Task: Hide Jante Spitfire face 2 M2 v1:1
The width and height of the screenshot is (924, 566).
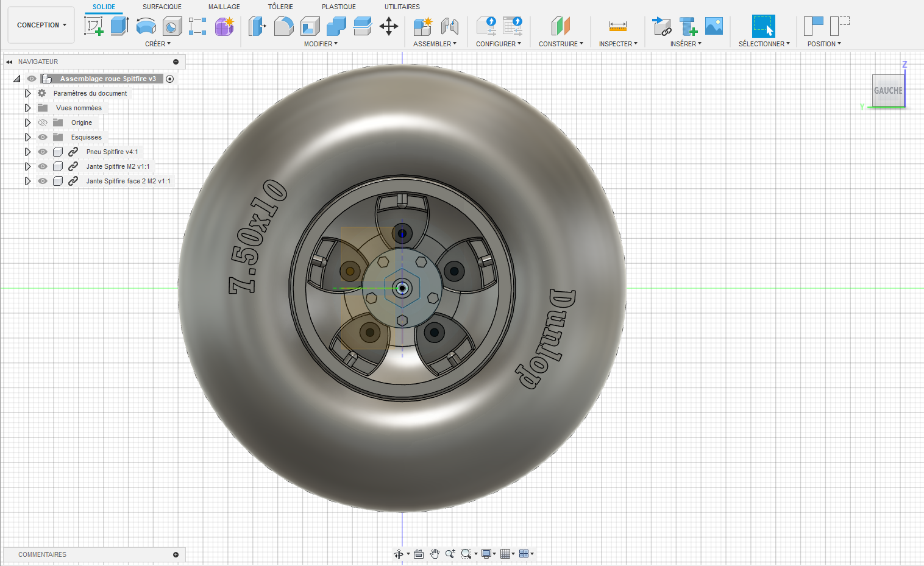Action: [43, 181]
